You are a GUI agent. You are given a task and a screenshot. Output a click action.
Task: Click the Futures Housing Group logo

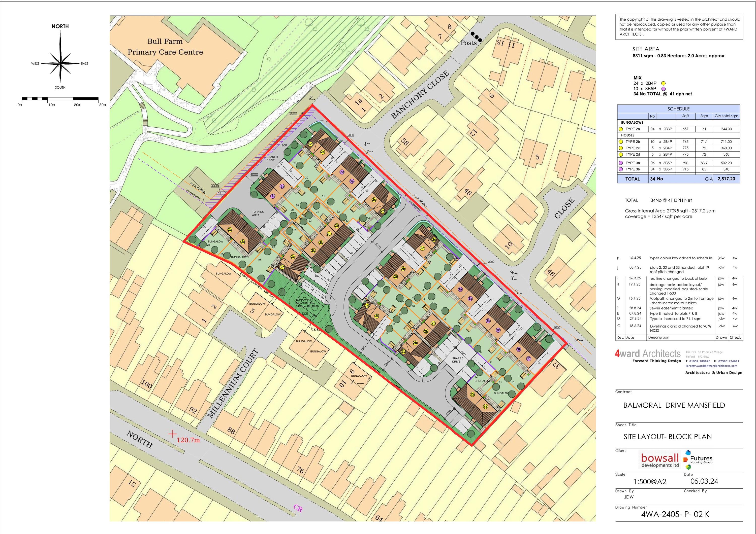point(698,460)
